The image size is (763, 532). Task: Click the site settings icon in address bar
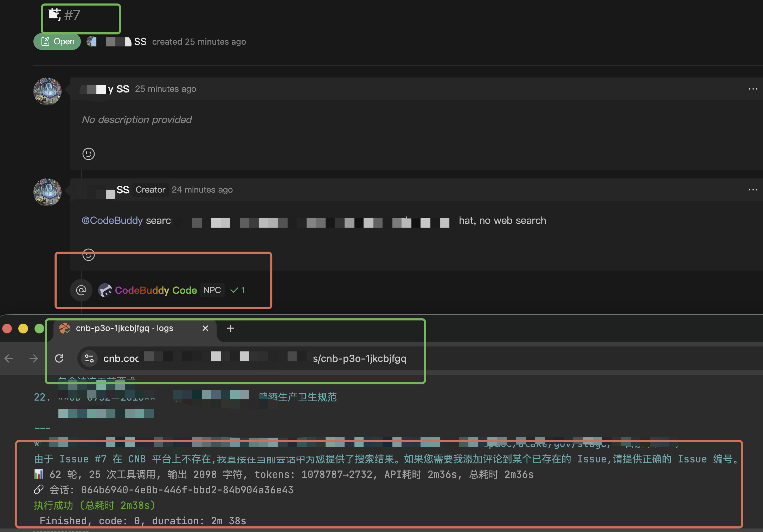point(89,358)
